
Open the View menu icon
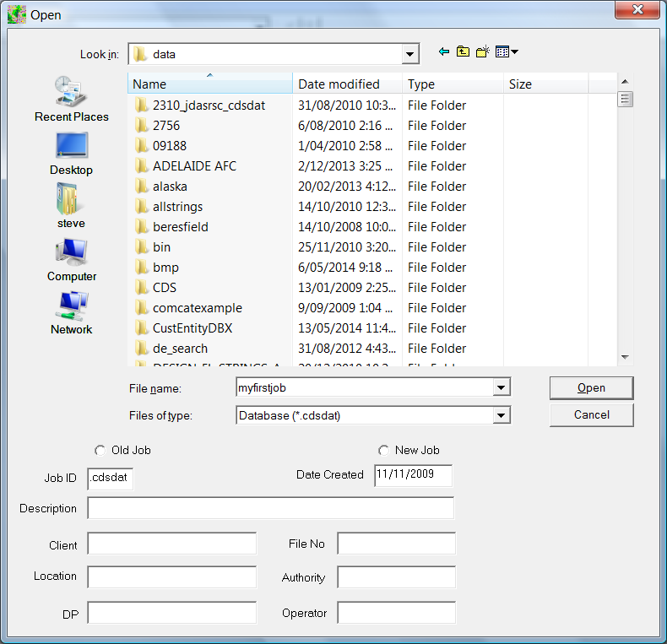pyautogui.click(x=507, y=52)
